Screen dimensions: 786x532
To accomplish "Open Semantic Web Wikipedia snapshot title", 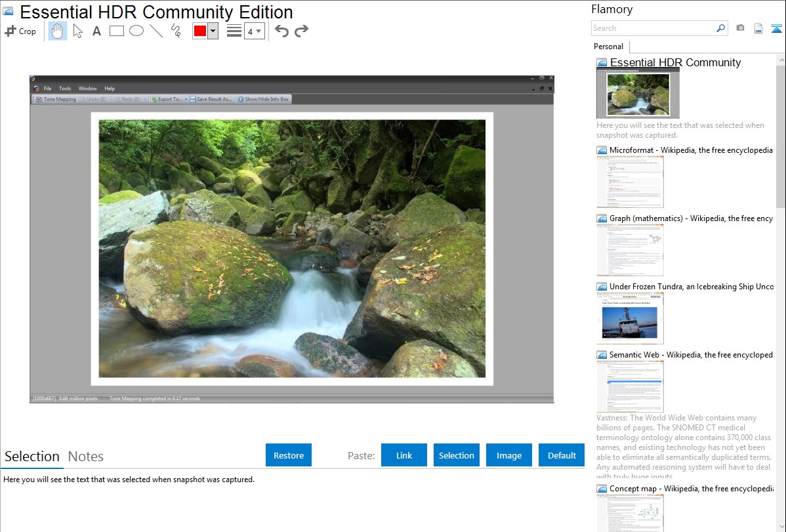I will click(691, 355).
